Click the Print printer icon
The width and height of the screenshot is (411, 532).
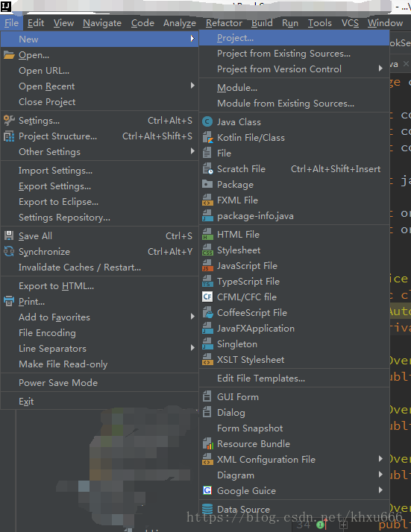click(9, 301)
